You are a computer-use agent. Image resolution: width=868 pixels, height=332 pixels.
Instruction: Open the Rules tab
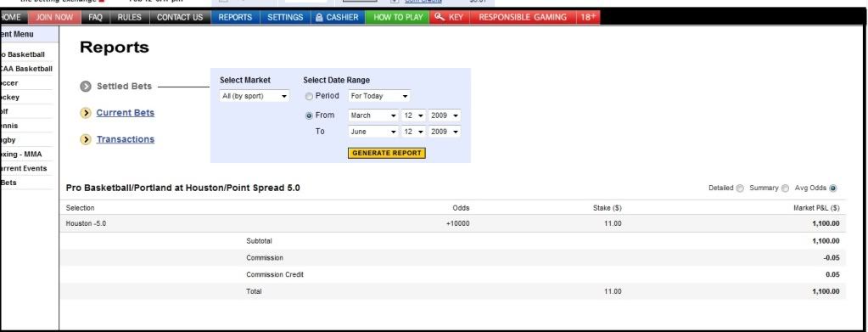(130, 17)
